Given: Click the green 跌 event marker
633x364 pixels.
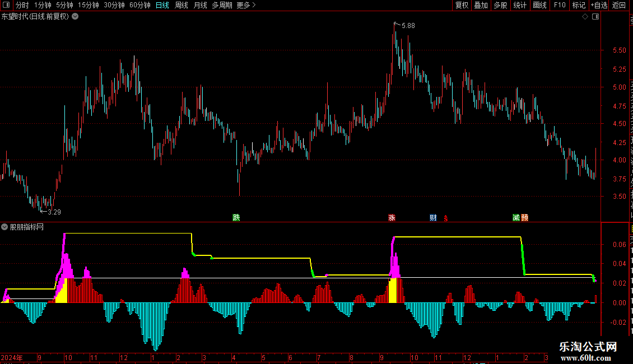Looking at the screenshot, I should tap(236, 217).
